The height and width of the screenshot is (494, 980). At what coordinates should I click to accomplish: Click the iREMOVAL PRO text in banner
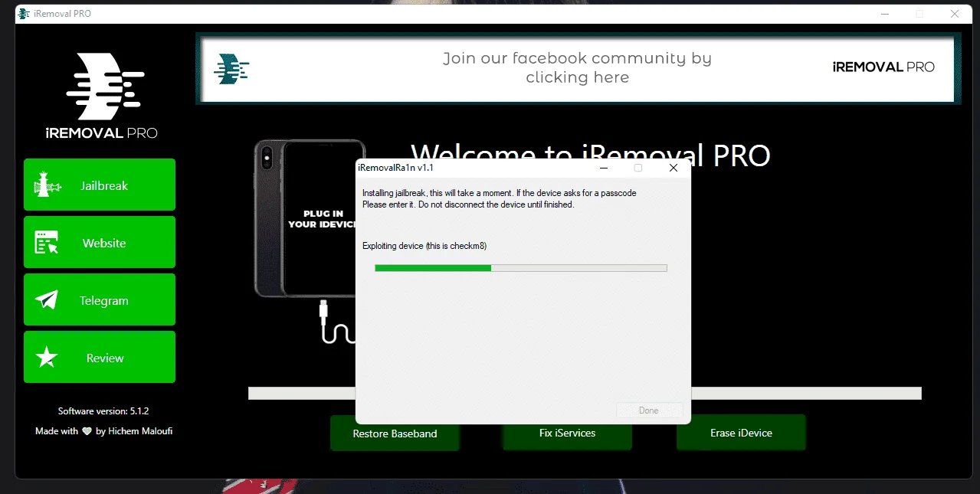click(x=883, y=67)
